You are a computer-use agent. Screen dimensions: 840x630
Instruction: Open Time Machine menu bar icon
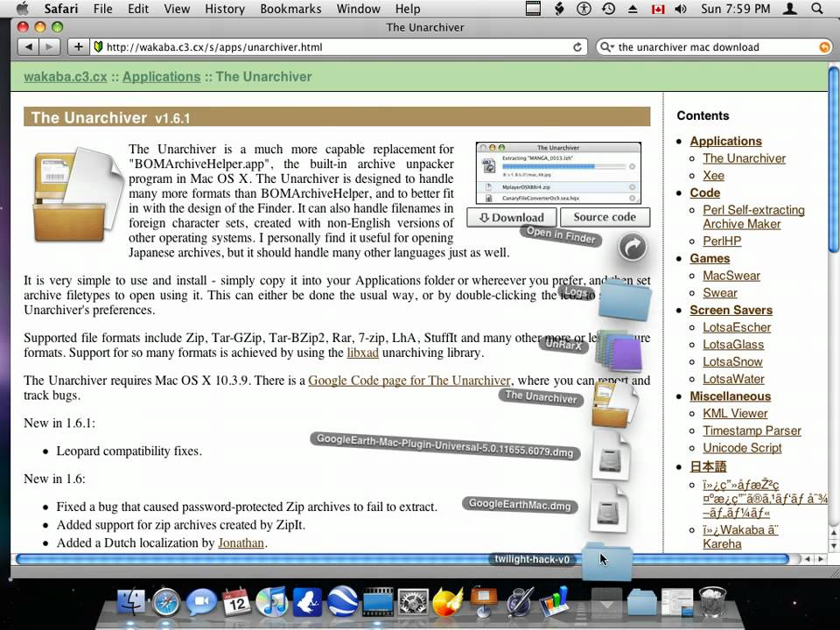tap(609, 9)
